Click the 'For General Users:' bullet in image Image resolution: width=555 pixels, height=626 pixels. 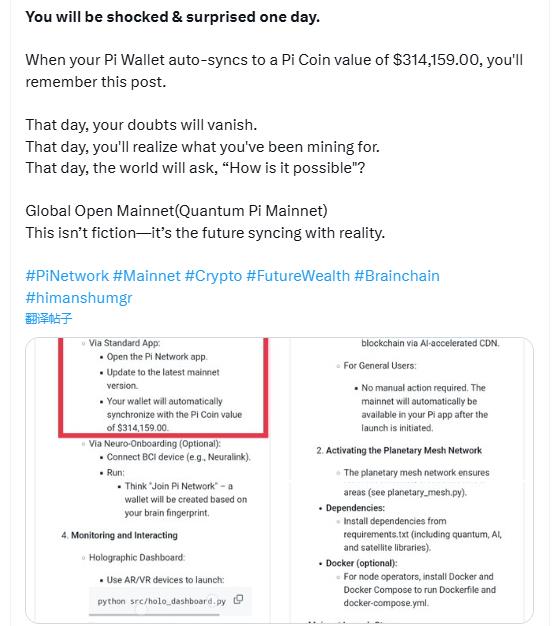tap(380, 365)
